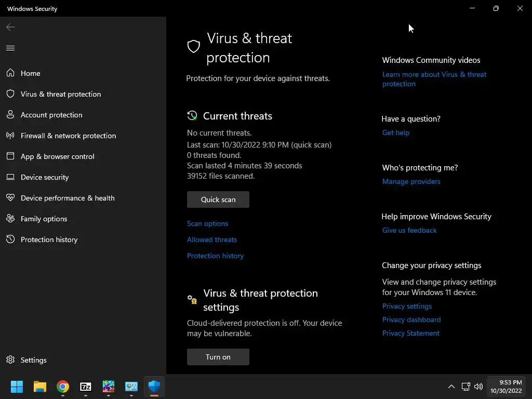
Task: Click the App & browser control window icon
Action: pyautogui.click(x=10, y=156)
